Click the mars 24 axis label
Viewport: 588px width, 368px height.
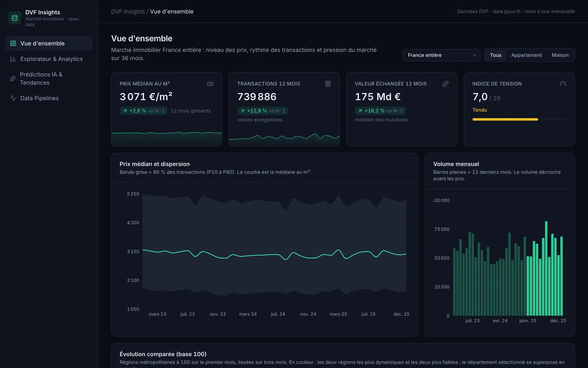tap(248, 314)
